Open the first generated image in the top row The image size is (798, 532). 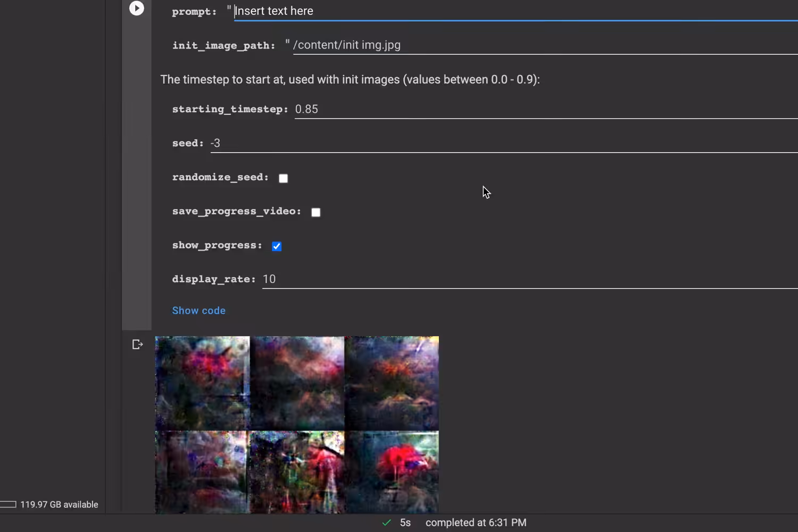point(202,383)
